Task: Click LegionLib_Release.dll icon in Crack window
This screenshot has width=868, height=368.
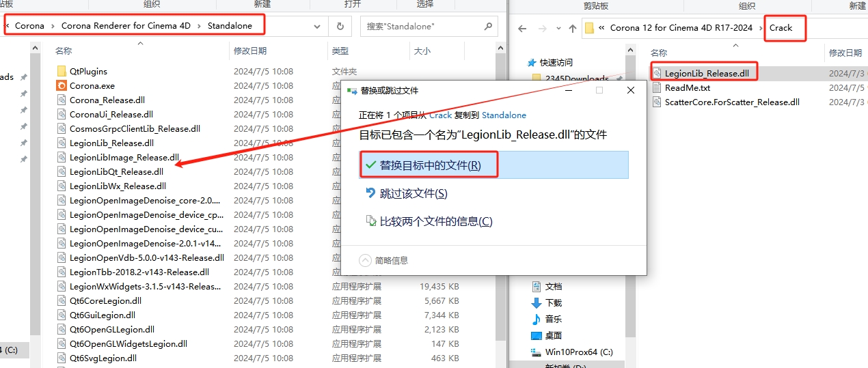Action: click(x=657, y=73)
